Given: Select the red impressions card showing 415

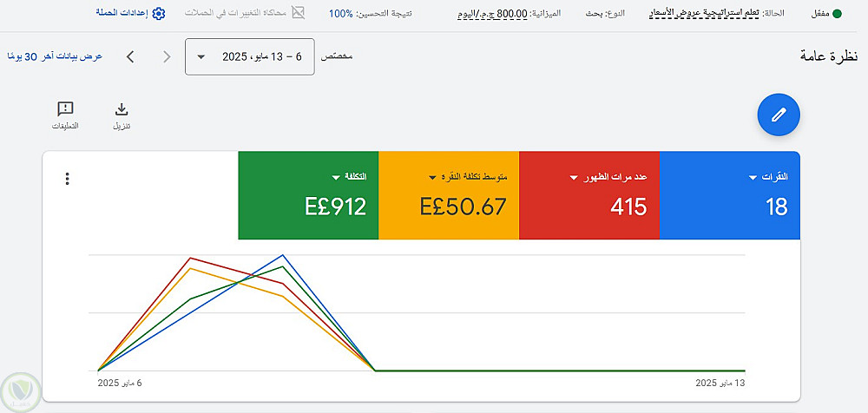Looking at the screenshot, I should tap(589, 195).
